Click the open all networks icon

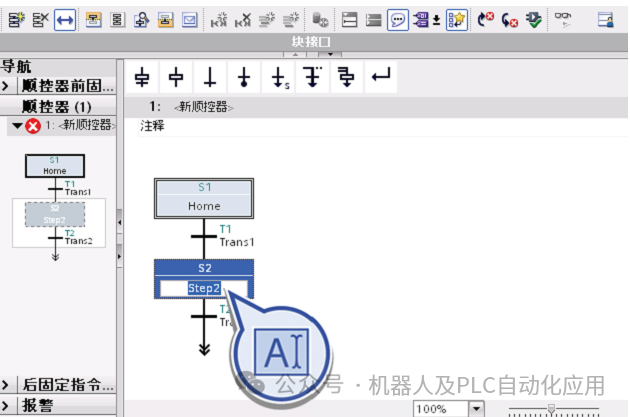click(350, 20)
